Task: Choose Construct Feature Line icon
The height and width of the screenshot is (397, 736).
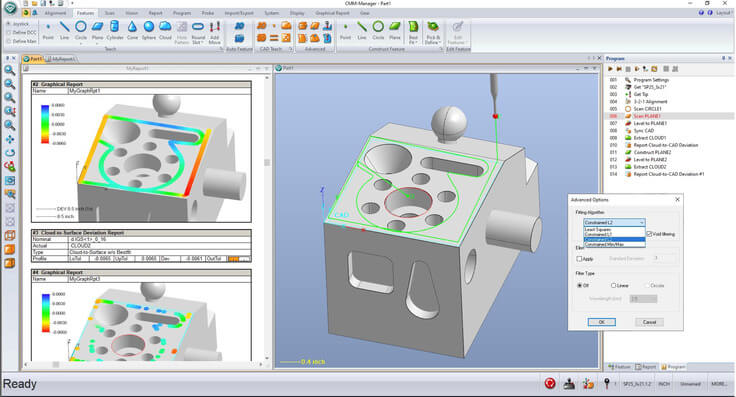Action: coord(361,31)
